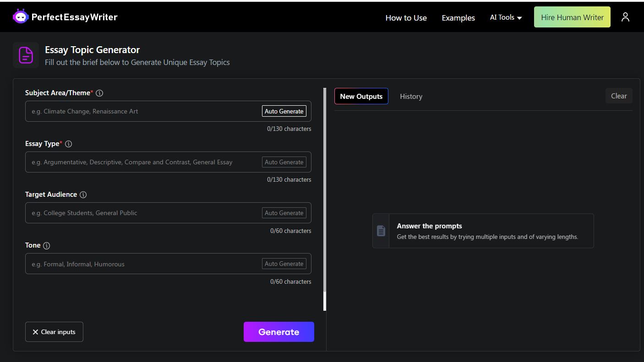The height and width of the screenshot is (362, 644).
Task: Click the info icon next to Tone
Action: (x=46, y=246)
